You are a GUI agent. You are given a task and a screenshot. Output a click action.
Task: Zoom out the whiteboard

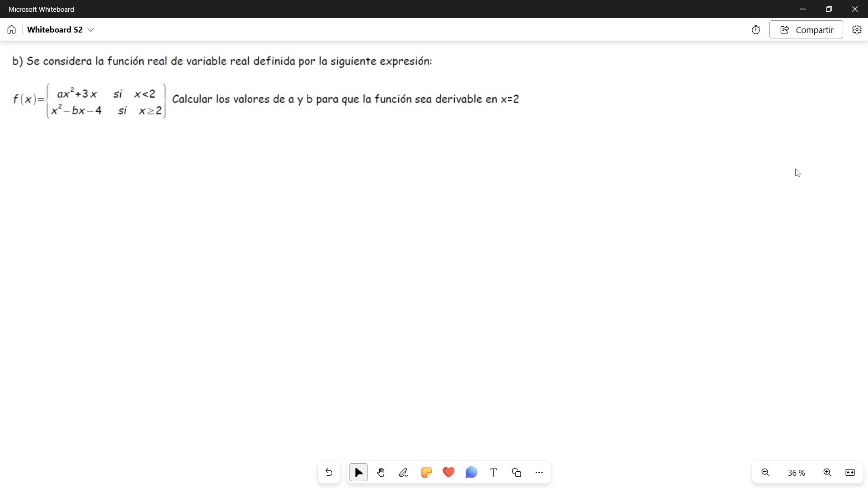click(x=765, y=473)
